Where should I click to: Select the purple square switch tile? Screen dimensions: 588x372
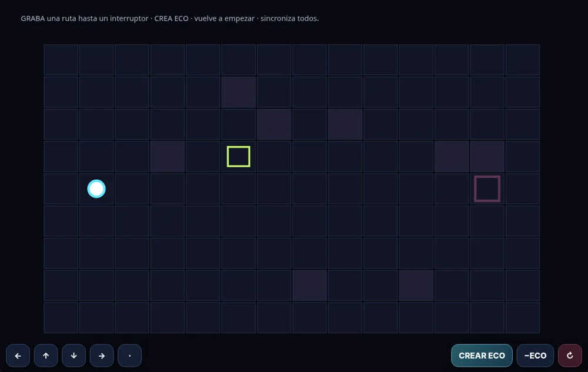click(x=487, y=189)
